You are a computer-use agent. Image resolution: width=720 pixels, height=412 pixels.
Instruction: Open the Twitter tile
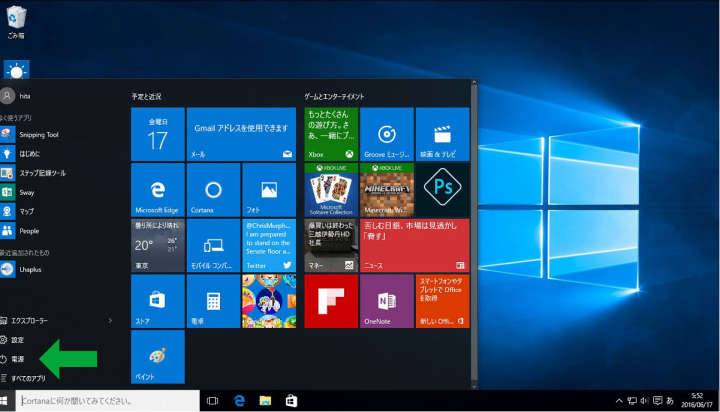269,245
